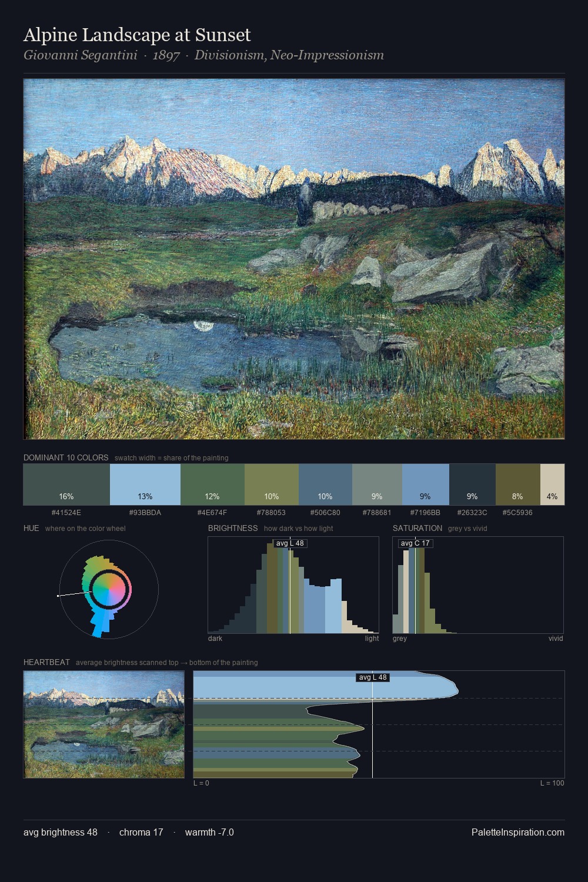Click the small painting thumbnail in Heartbeat section
The image size is (588, 882).
(x=104, y=724)
